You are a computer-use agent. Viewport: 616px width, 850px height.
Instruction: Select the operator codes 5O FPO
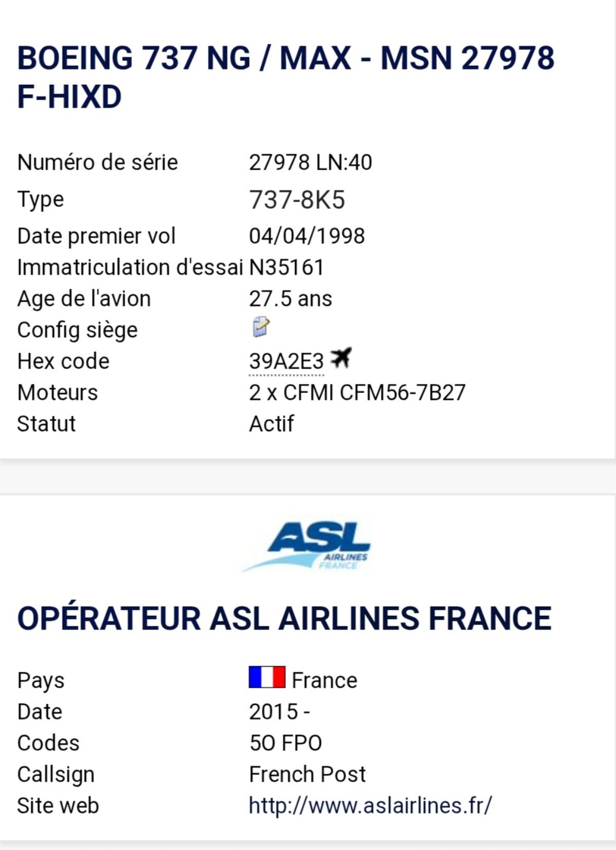pos(285,743)
